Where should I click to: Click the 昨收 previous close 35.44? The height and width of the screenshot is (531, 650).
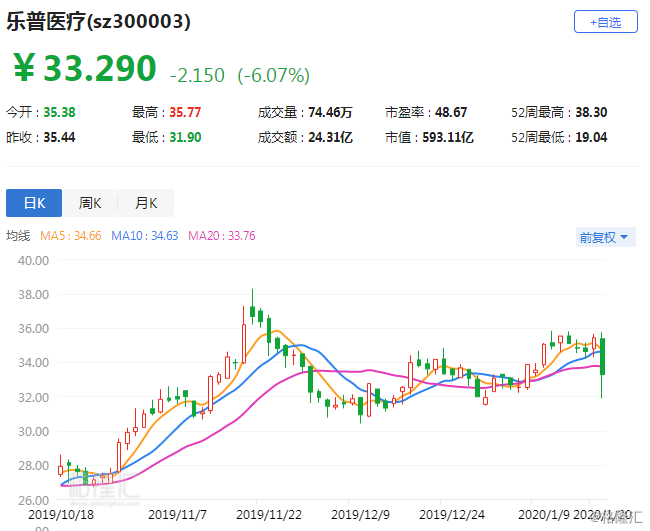coord(60,137)
